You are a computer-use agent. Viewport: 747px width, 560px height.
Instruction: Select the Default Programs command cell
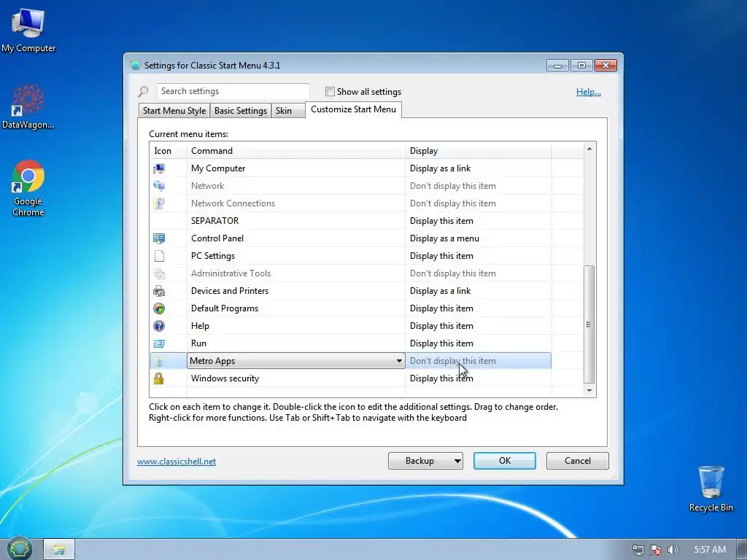point(296,308)
